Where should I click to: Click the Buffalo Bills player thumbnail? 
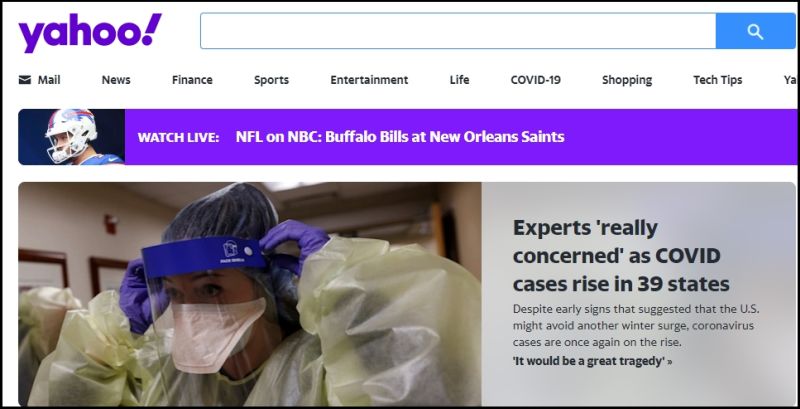[x=71, y=137]
